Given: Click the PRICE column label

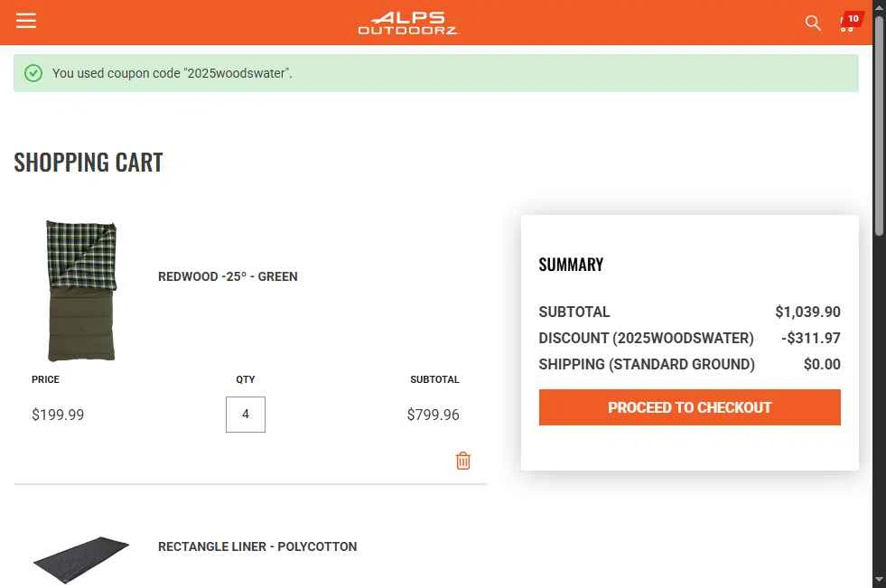Looking at the screenshot, I should (45, 379).
